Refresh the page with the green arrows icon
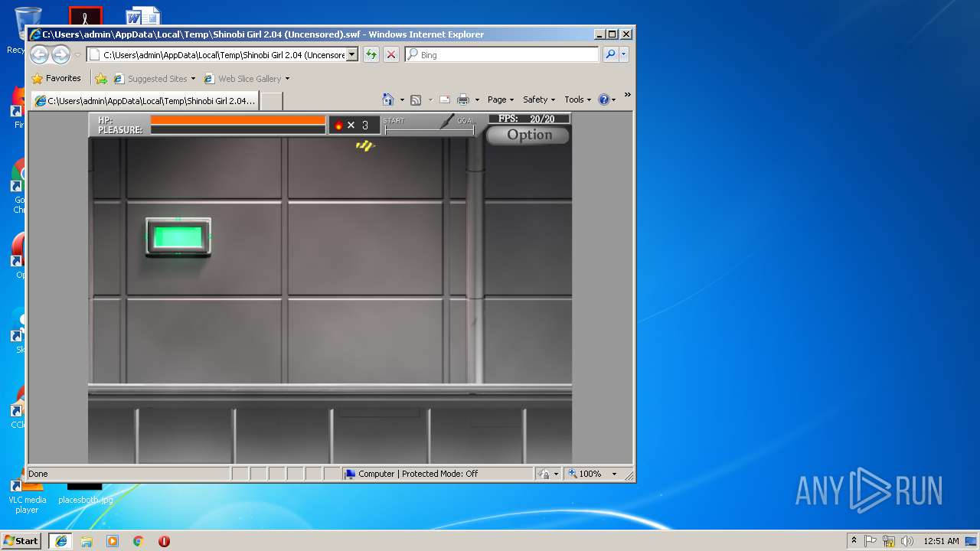This screenshot has height=551, width=980. click(371, 54)
